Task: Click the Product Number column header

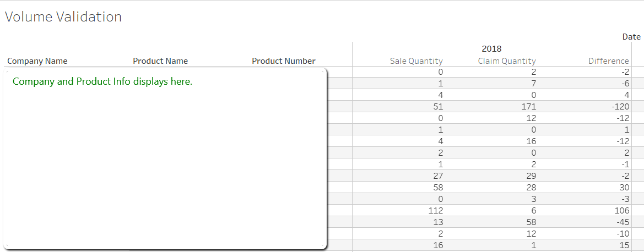Action: [284, 61]
